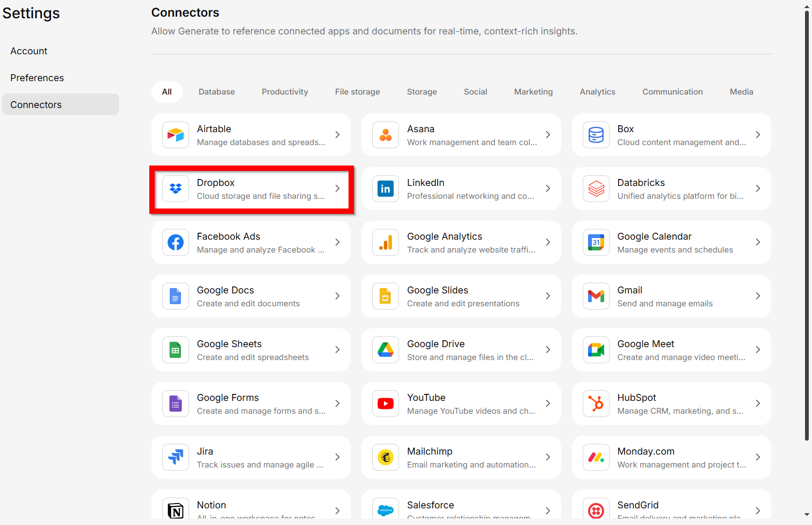Expand Google Calendar using its arrow

758,242
